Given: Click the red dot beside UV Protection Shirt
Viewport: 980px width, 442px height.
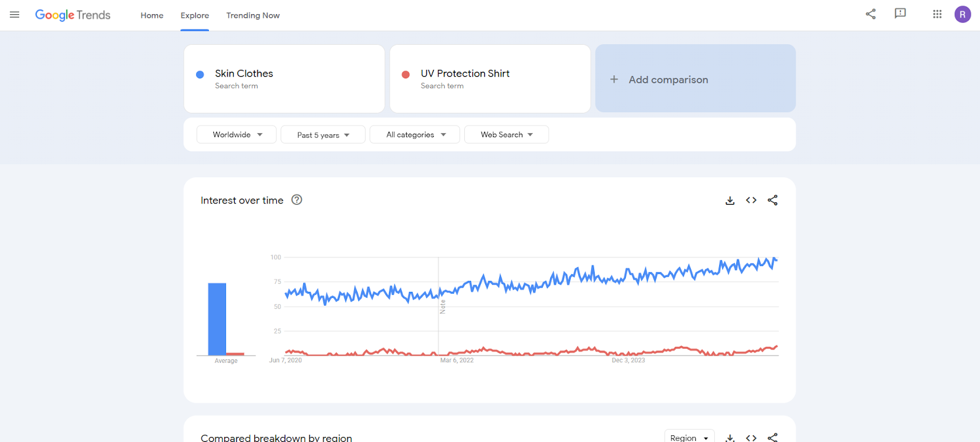Looking at the screenshot, I should click(x=405, y=75).
